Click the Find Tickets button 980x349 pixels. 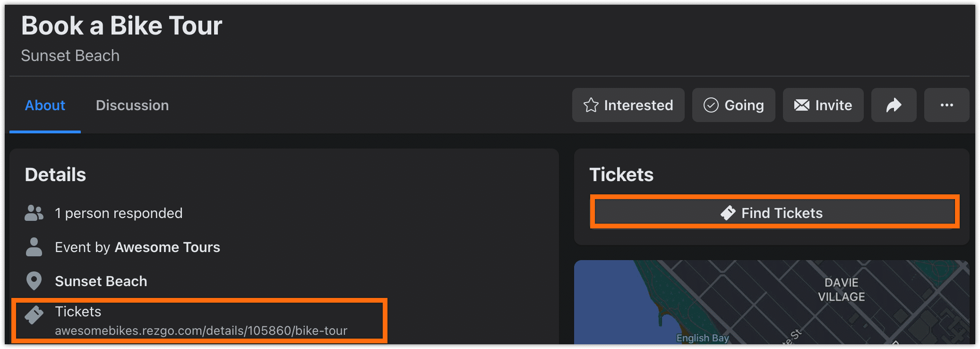coord(775,213)
